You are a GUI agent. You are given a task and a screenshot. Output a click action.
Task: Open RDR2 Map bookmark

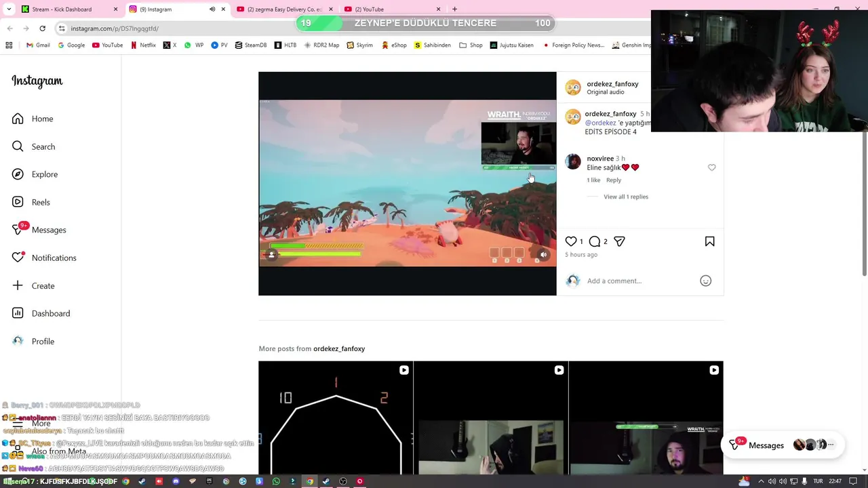[321, 45]
